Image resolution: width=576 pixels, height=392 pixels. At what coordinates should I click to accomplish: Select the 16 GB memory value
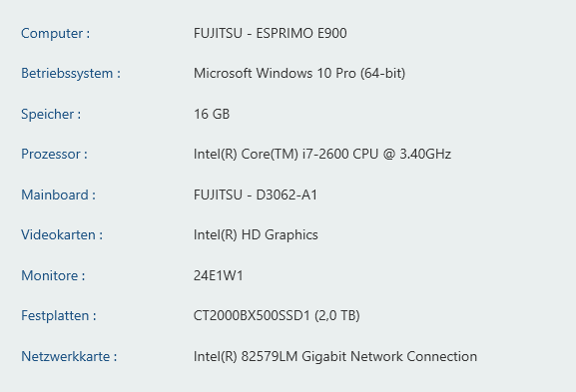212,114
